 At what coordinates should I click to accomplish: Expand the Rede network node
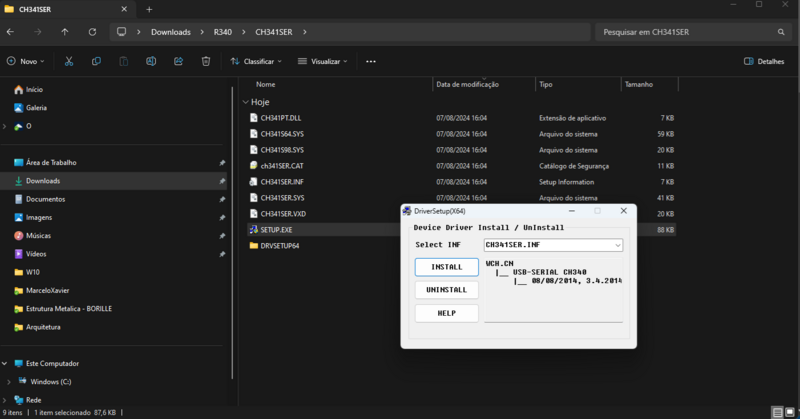[5, 400]
